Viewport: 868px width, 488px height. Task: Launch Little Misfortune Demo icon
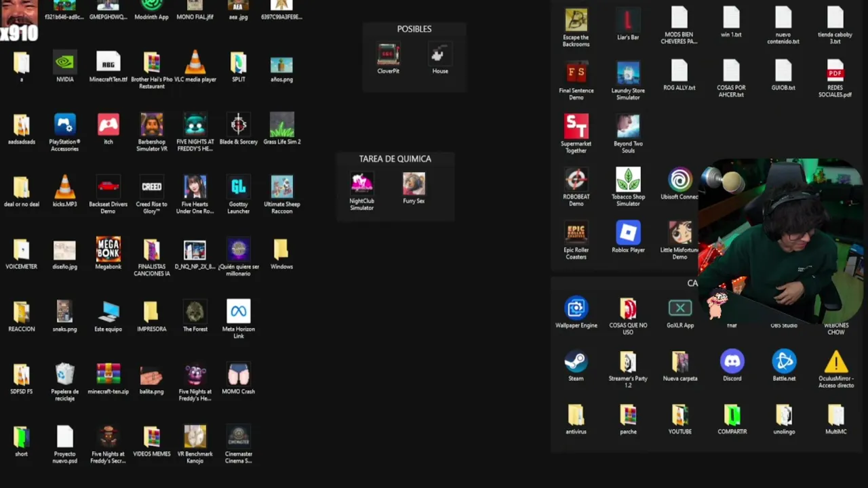tap(679, 232)
